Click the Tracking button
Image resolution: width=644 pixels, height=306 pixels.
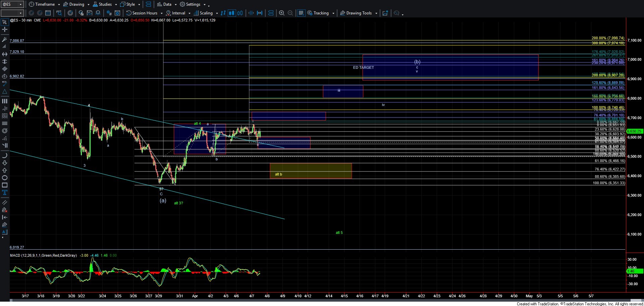[x=321, y=13]
